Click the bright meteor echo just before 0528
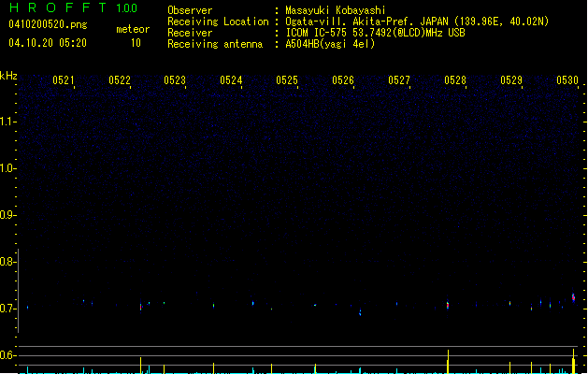Image resolution: width=588 pixels, height=374 pixels. [x=448, y=305]
